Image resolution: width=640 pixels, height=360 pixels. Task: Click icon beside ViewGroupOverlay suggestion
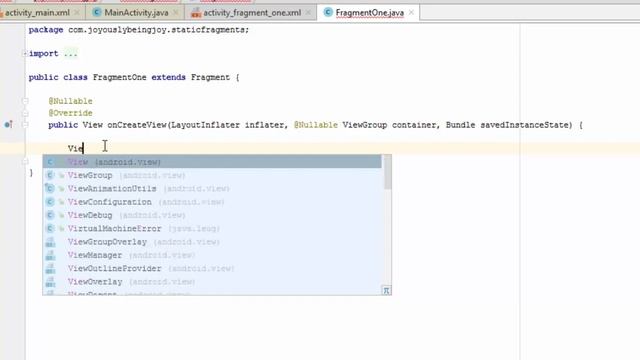click(x=50, y=242)
